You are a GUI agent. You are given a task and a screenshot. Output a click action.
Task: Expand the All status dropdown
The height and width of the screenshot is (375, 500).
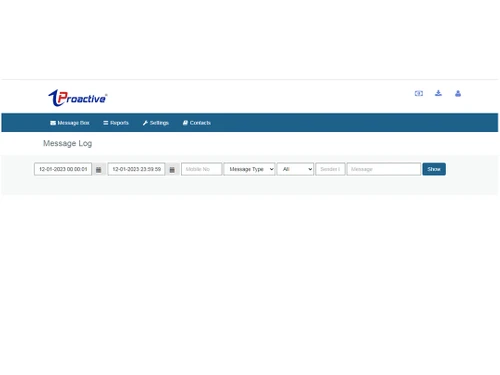[x=295, y=169]
